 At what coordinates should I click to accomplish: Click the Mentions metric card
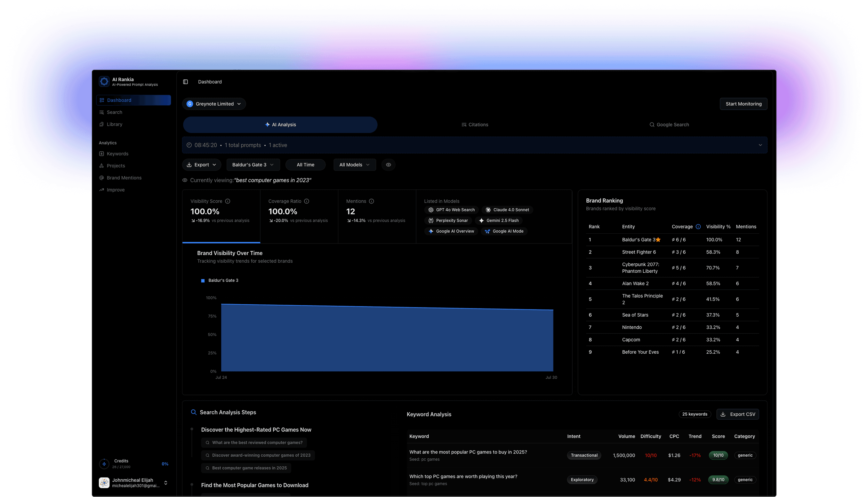pyautogui.click(x=377, y=216)
